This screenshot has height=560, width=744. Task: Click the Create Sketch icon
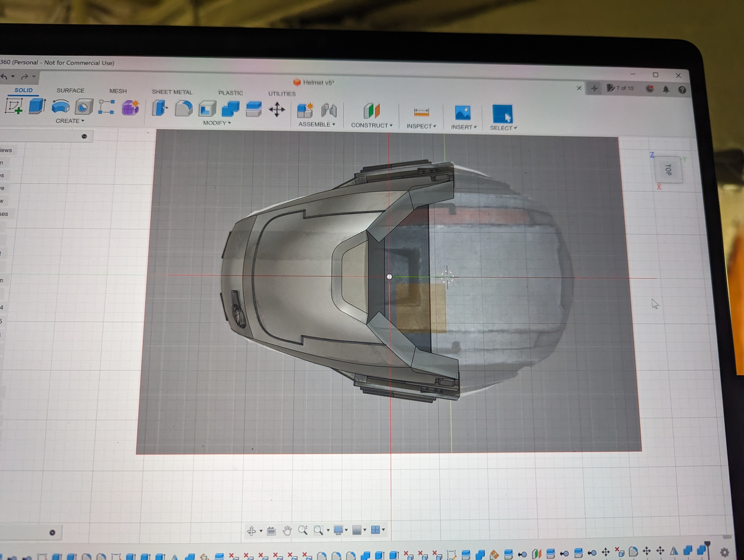14,106
